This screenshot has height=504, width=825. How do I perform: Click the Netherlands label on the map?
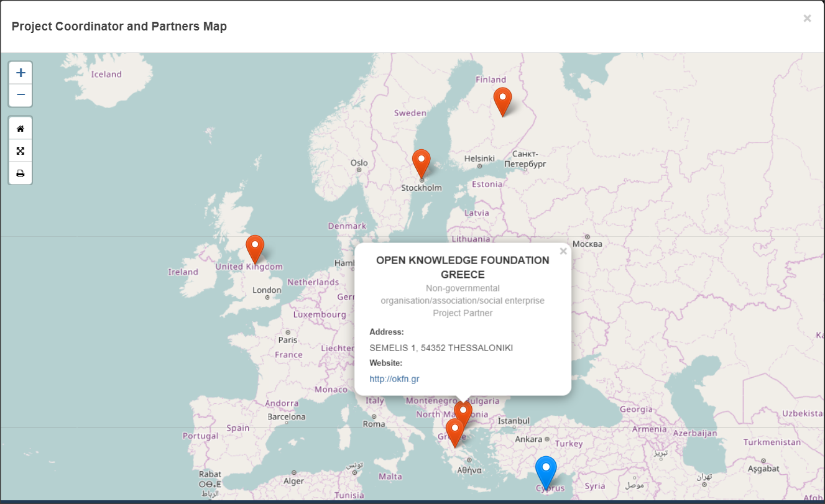313,282
